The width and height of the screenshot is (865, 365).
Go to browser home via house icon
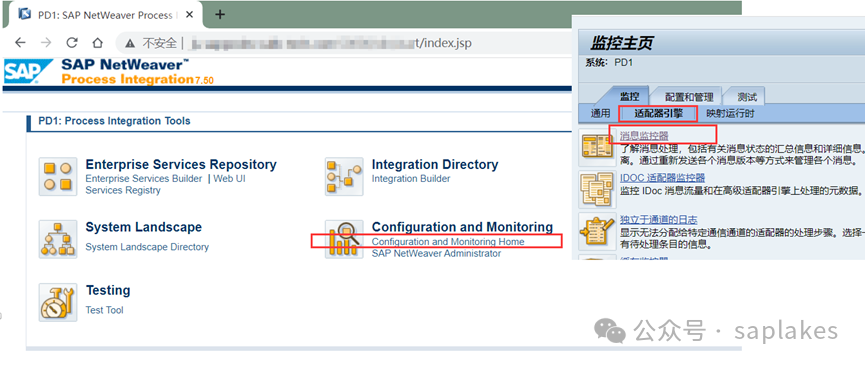point(97,43)
